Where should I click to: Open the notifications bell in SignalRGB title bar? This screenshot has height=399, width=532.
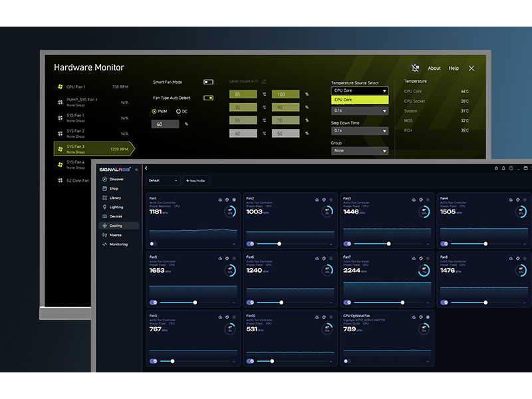tap(503, 168)
